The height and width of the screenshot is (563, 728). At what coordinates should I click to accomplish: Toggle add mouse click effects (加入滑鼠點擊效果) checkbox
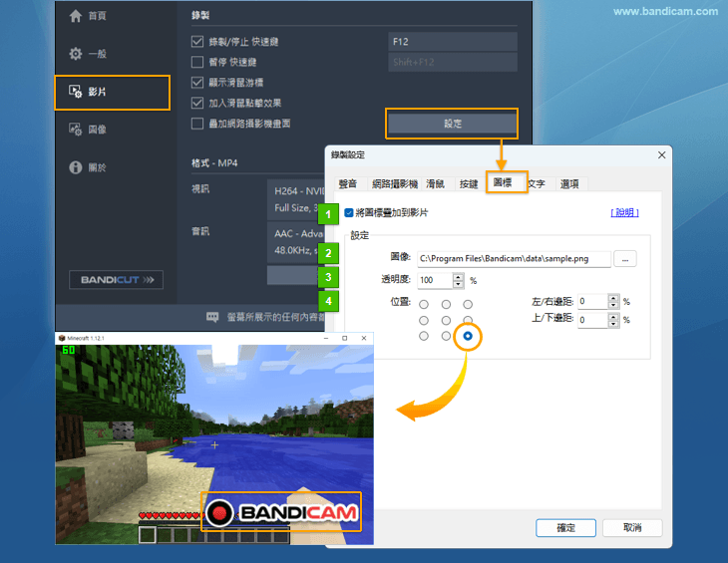coord(197,103)
